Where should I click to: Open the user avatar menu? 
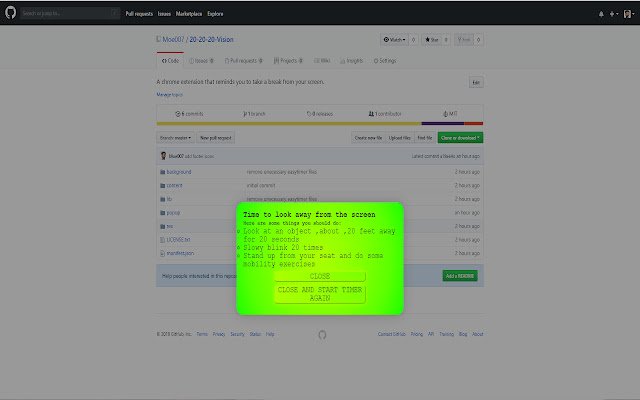(x=629, y=14)
